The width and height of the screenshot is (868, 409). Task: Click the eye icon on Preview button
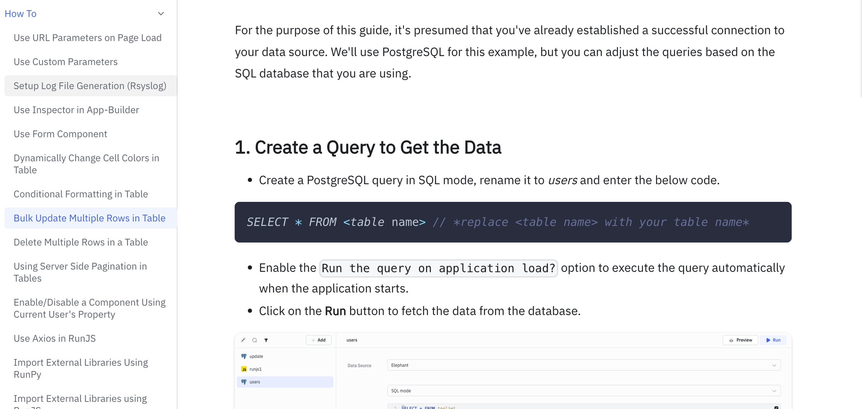731,340
